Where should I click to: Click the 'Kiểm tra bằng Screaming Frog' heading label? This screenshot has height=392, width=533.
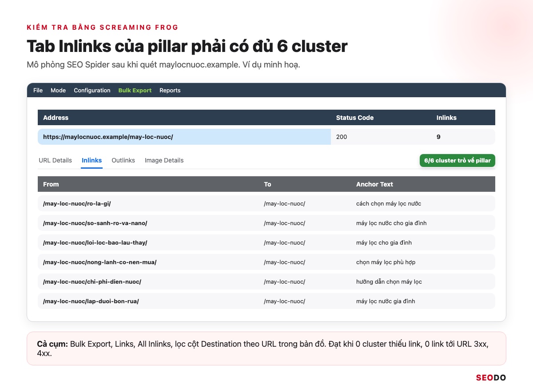pyautogui.click(x=103, y=27)
